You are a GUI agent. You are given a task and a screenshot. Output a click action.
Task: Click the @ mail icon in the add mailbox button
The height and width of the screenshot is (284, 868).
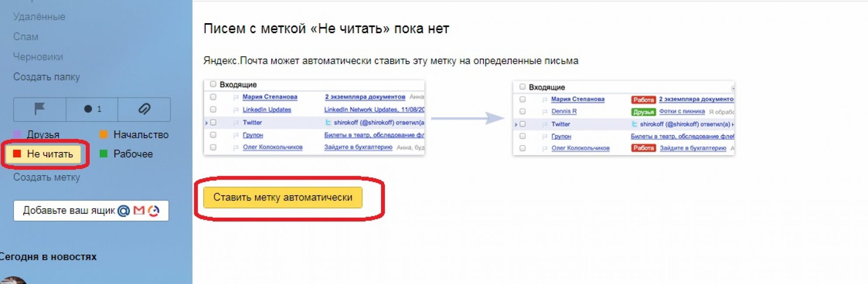click(x=124, y=211)
